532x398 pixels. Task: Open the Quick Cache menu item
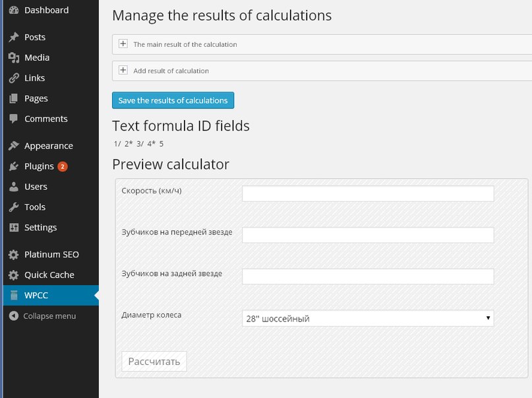(x=49, y=275)
